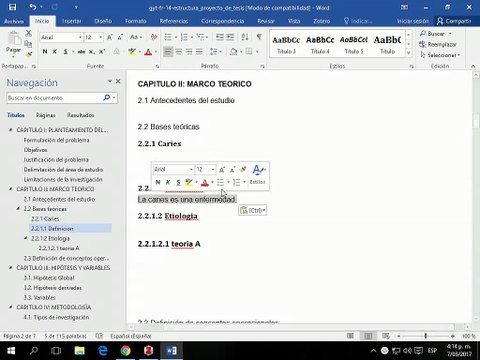Click the borders icon in ribbon

point(249,52)
